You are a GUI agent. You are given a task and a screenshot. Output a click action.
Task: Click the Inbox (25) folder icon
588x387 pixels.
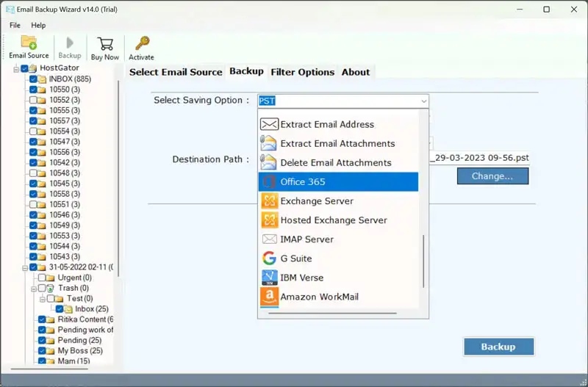click(68, 309)
